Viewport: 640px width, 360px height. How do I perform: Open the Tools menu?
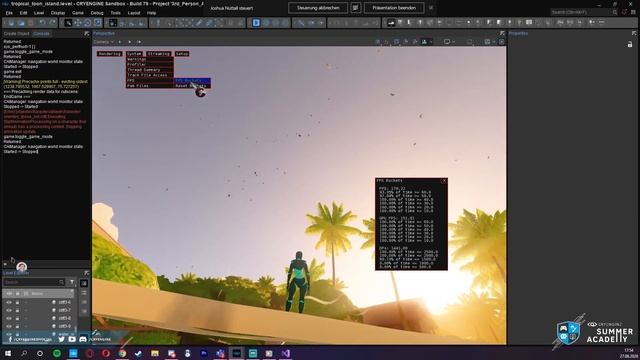coord(116,13)
